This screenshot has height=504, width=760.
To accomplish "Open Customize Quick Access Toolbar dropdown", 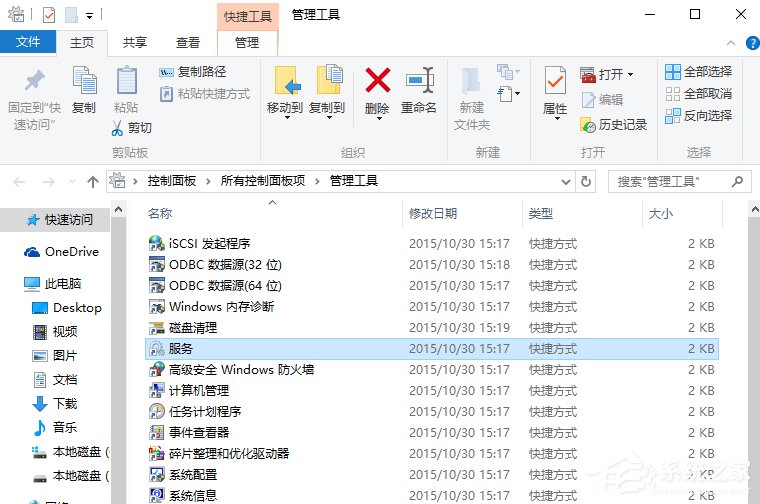I will [x=89, y=16].
